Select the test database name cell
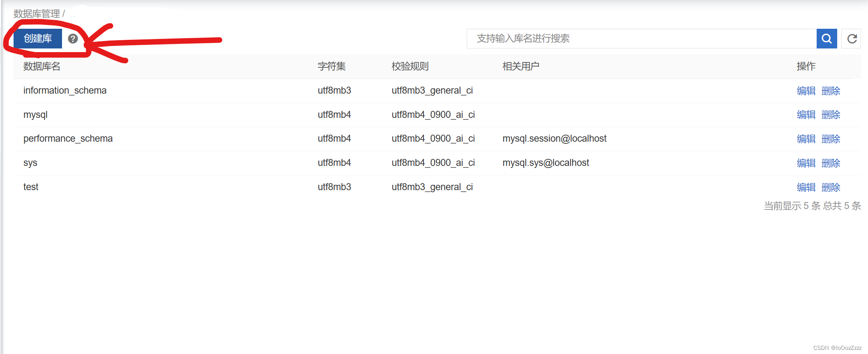The width and height of the screenshot is (868, 354). (31, 187)
